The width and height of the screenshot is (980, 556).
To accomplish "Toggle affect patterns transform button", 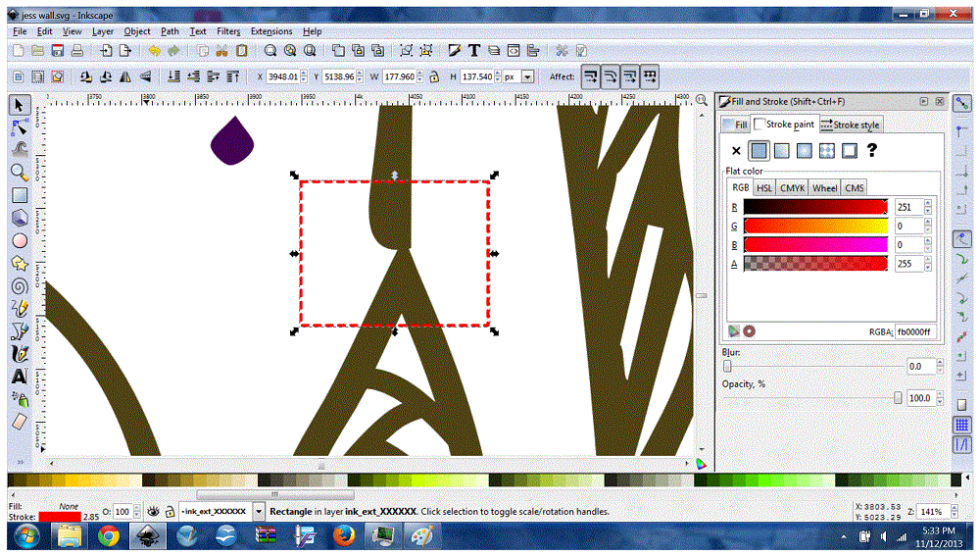I will pyautogui.click(x=650, y=76).
